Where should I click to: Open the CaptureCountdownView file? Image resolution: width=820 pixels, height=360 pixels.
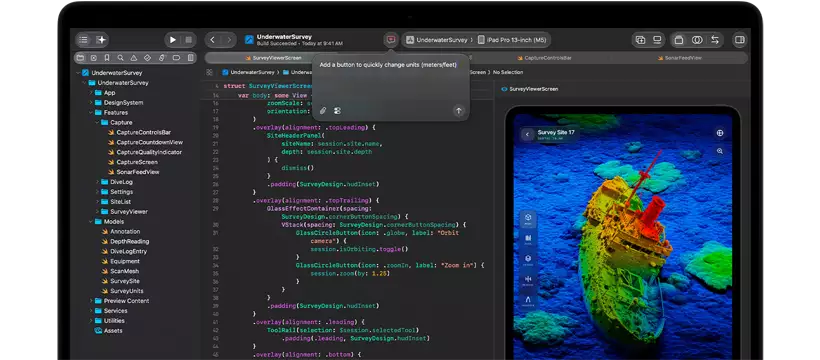pyautogui.click(x=145, y=142)
